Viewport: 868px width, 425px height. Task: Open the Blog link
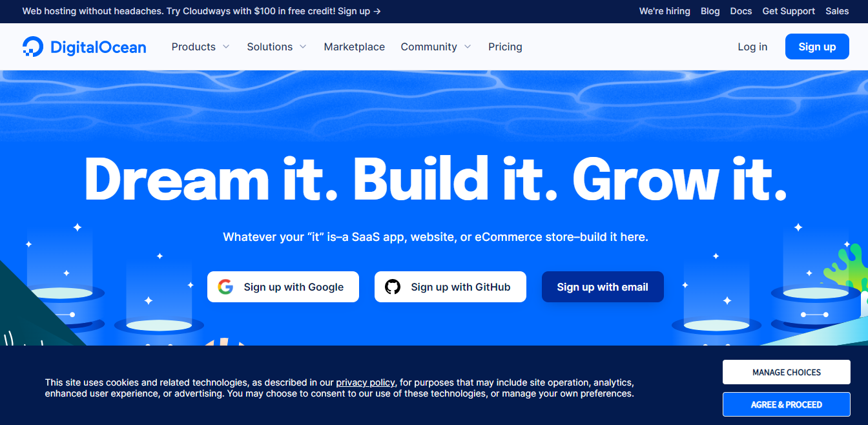[x=710, y=11]
